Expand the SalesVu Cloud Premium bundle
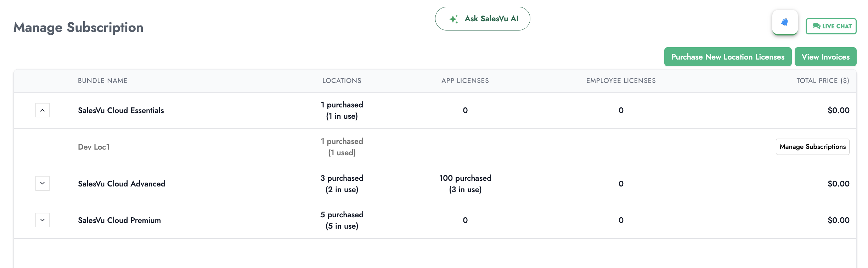868x268 pixels. click(43, 220)
